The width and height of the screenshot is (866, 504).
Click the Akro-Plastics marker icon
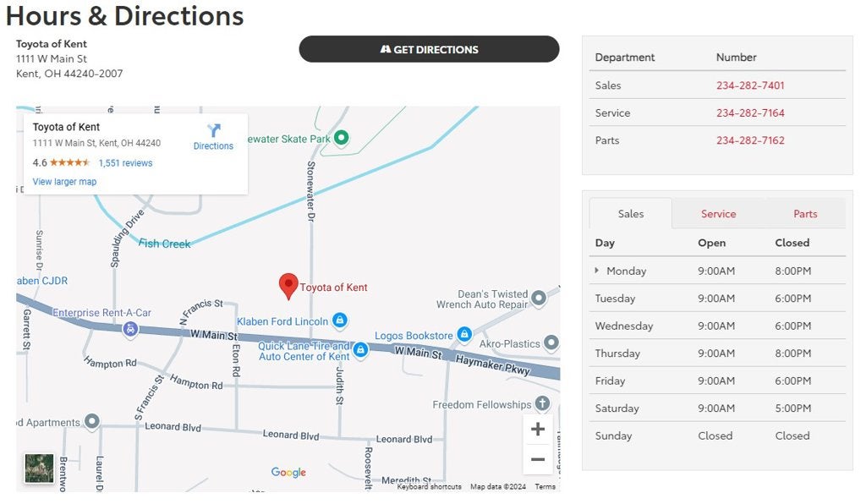(x=551, y=342)
